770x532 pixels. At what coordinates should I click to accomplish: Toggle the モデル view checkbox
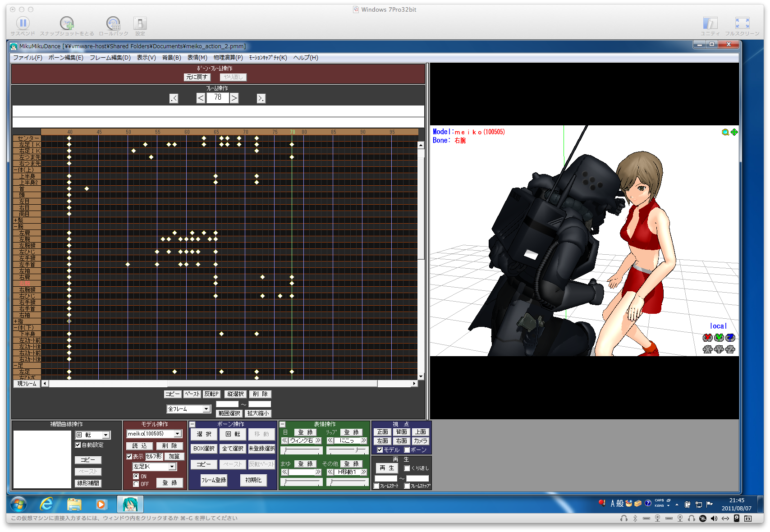tap(380, 450)
